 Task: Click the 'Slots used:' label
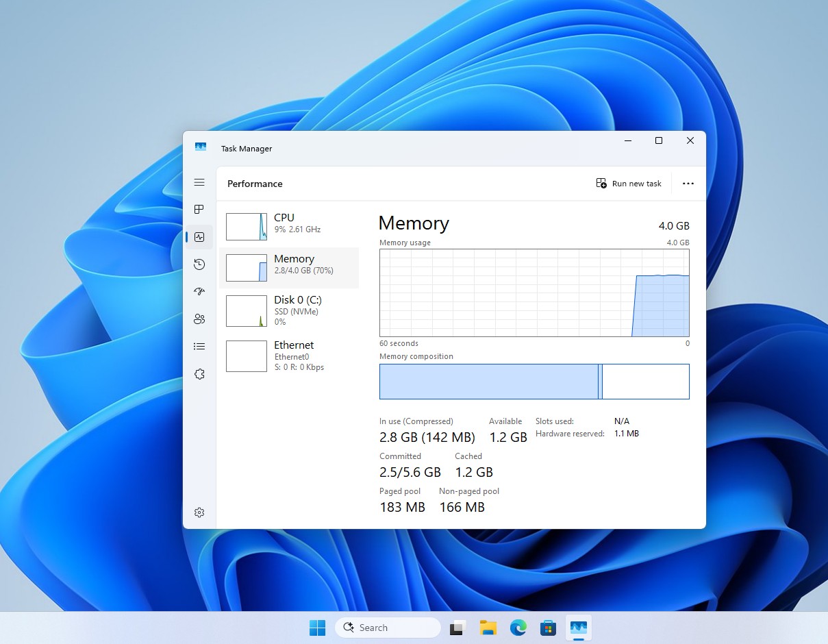(x=555, y=421)
